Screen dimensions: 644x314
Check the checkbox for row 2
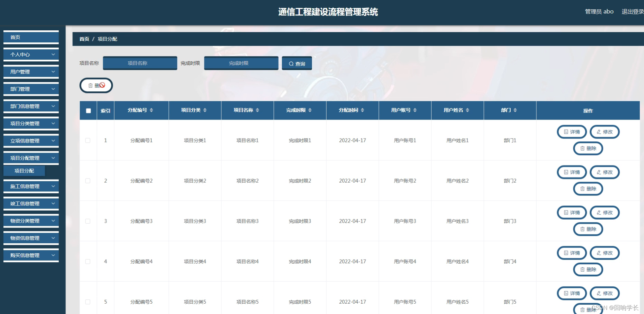coord(88,181)
